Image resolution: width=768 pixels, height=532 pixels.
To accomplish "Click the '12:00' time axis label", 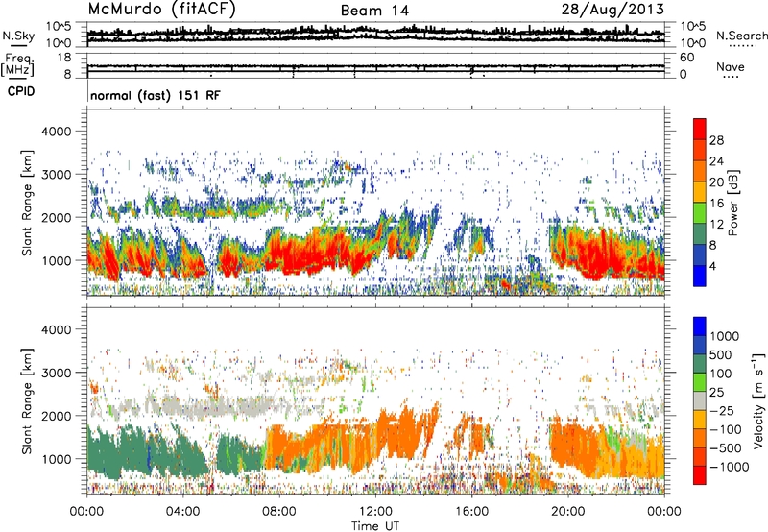I will 375,512.
